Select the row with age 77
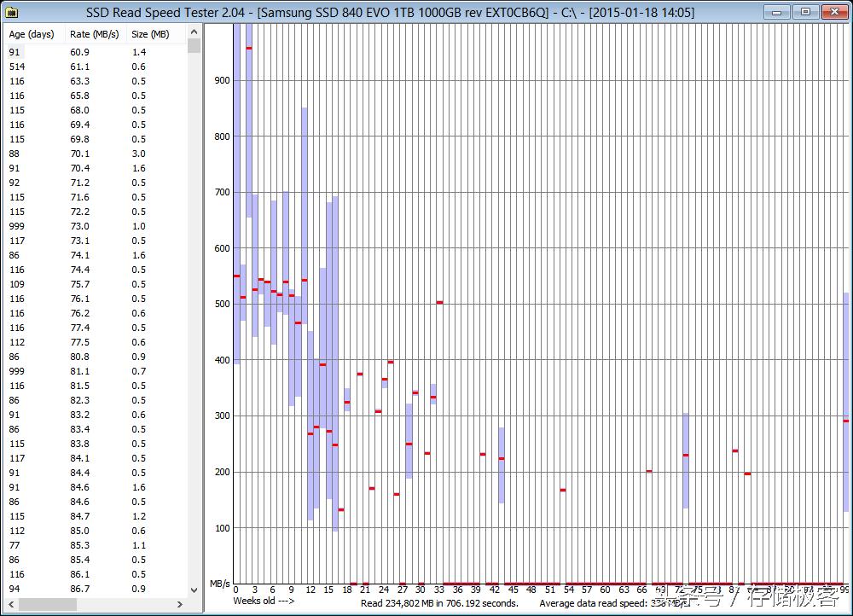853x616 pixels. [x=96, y=546]
